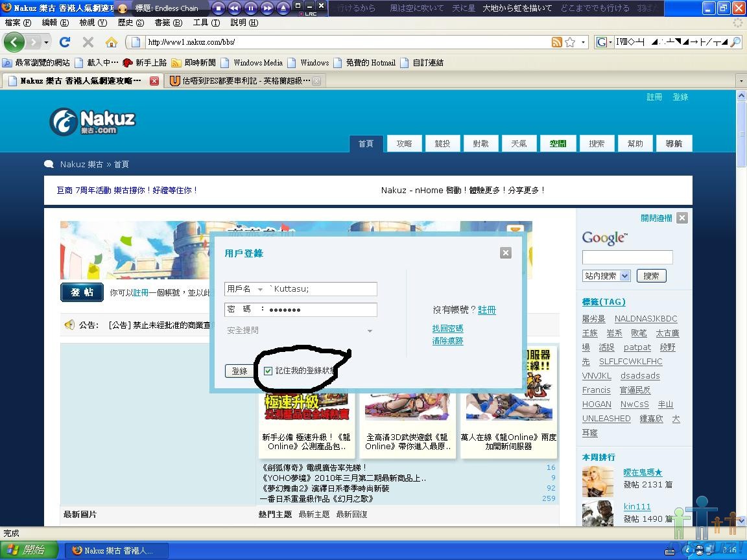Click the speech bubble breadcrumb icon

(x=49, y=164)
